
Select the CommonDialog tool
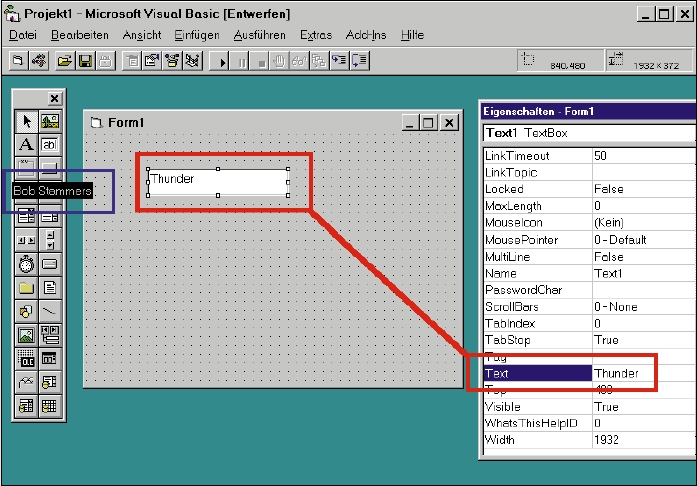click(50, 358)
